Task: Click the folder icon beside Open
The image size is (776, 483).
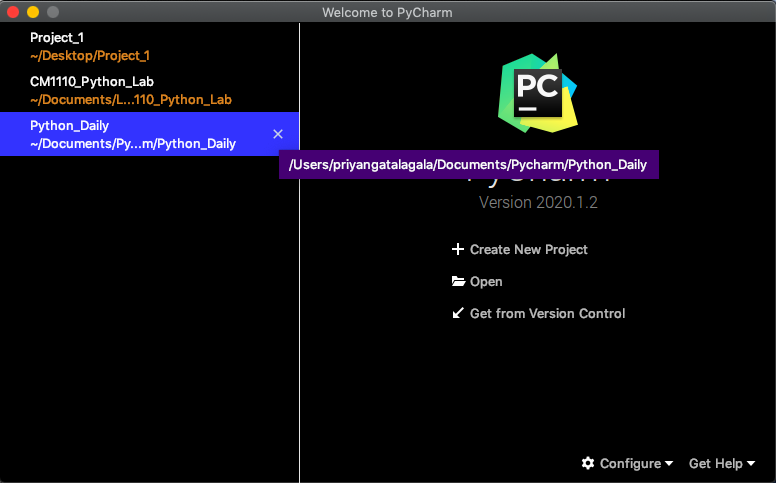Action: [458, 281]
